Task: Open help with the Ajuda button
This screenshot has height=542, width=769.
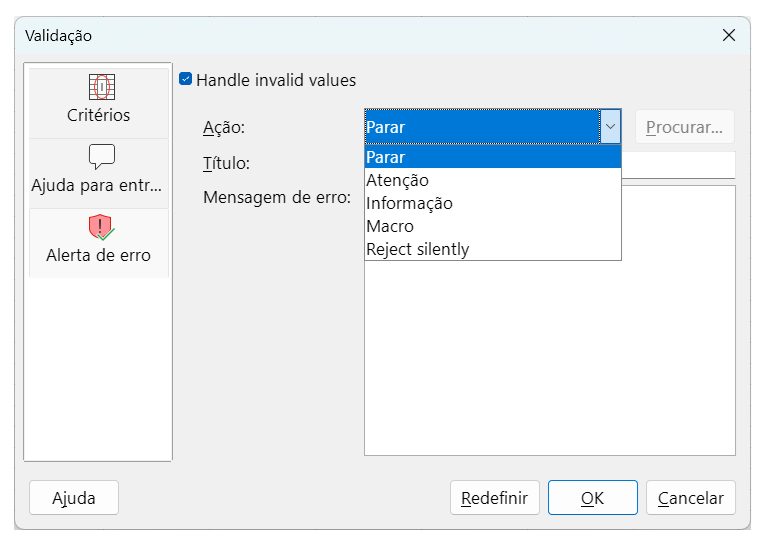Action: pyautogui.click(x=74, y=498)
